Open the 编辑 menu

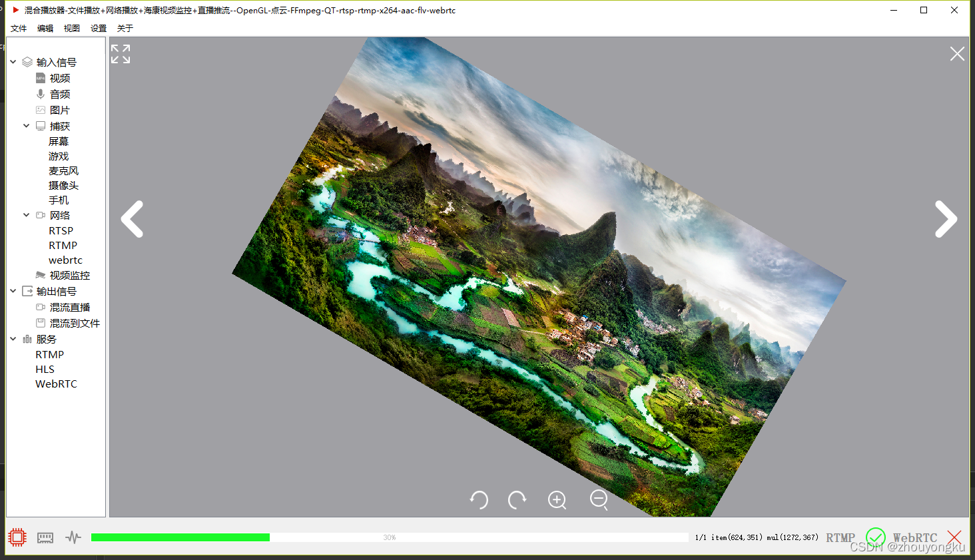click(45, 29)
